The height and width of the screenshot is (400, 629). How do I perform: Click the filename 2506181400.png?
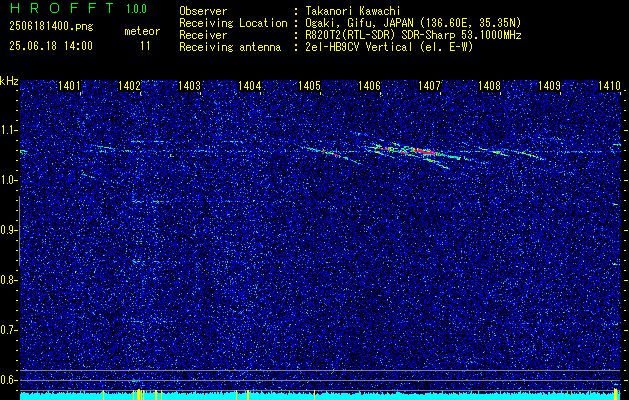(x=51, y=27)
